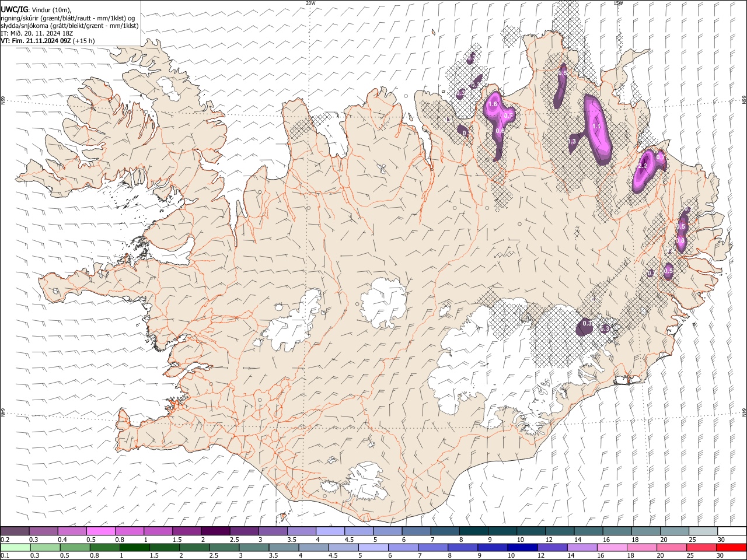Pick the snow-scale swatch starting at 1.5
The width and height of the screenshot is (747, 560).
[x=187, y=531]
